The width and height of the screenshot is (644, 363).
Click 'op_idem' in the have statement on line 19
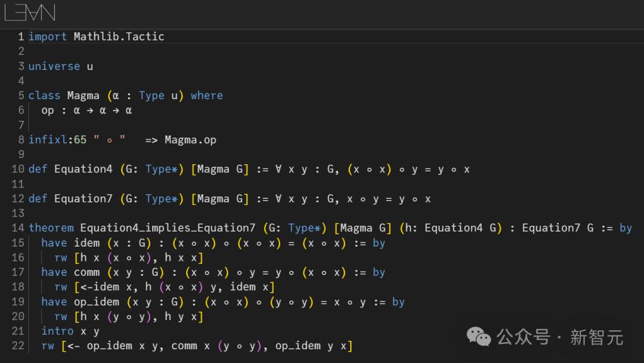click(x=97, y=302)
